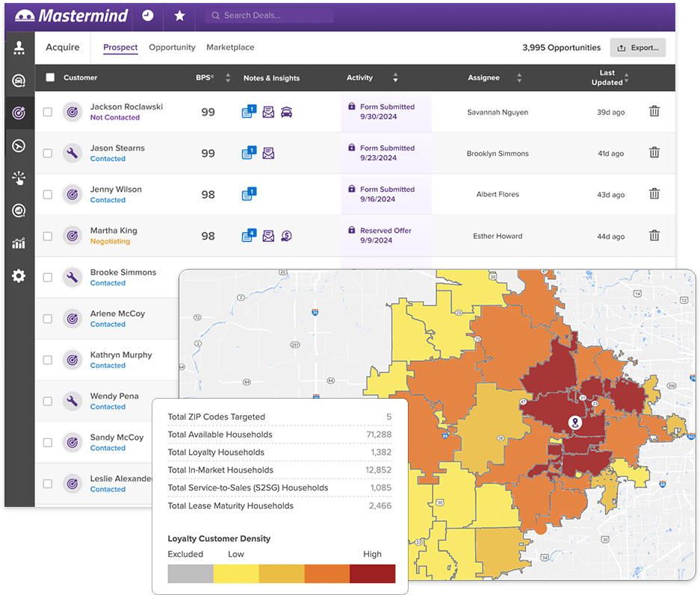This screenshot has height=595, width=700.
Task: Toggle the select-all Customer checkbox
Action: click(x=51, y=78)
